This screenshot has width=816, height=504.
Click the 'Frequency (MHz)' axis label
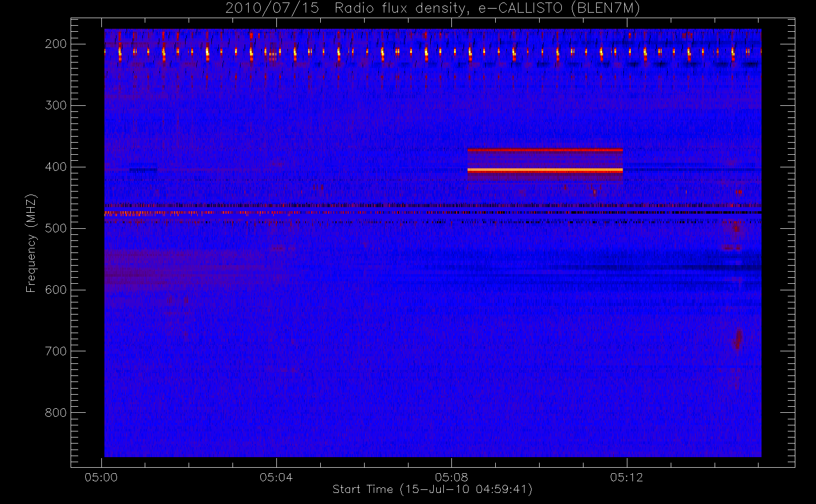(x=31, y=243)
